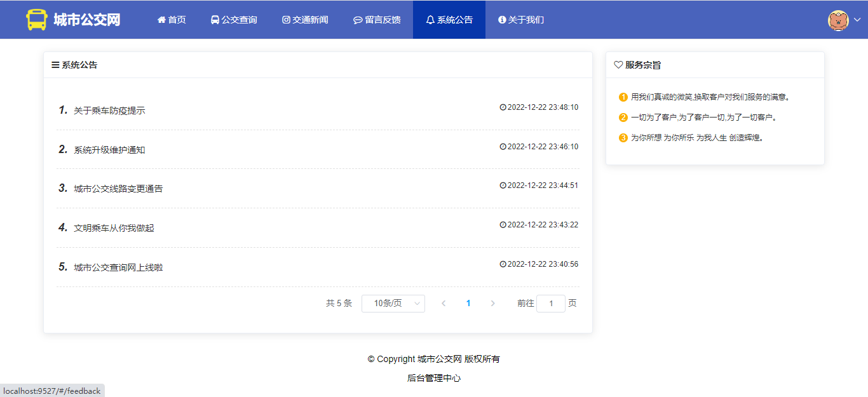Click the heart icon beside 服务宗旨
Screen dimensions: 868x397
(618, 65)
